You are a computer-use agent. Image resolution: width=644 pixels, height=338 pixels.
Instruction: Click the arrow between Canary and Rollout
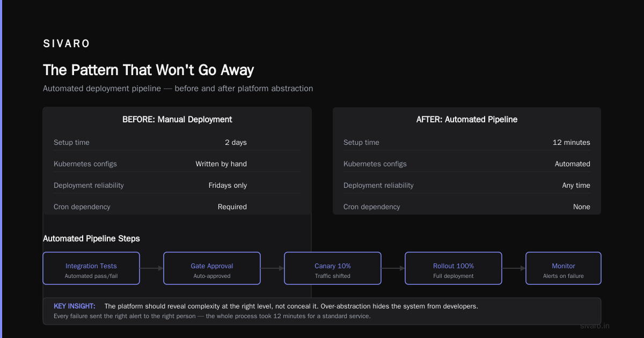[393, 268]
